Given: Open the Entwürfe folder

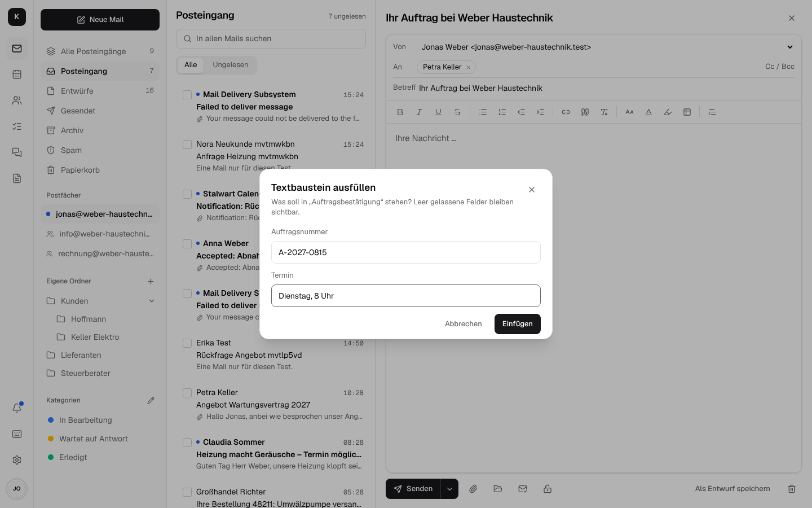Looking at the screenshot, I should pyautogui.click(x=100, y=91).
